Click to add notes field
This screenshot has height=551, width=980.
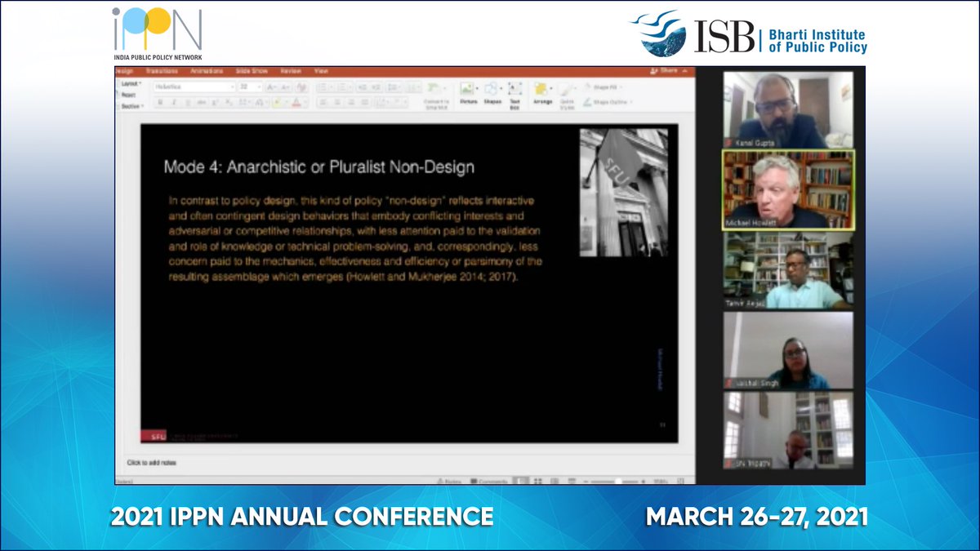[151, 463]
